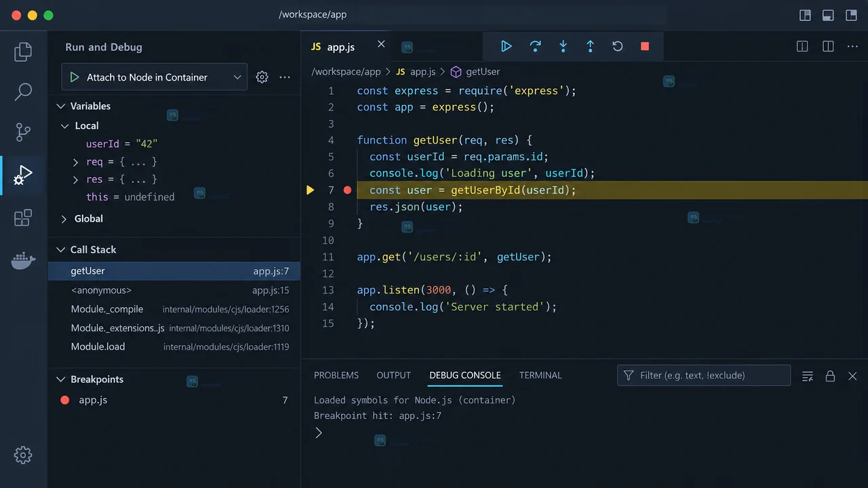Open the Source Control view icon
The width and height of the screenshot is (868, 488).
point(23,131)
